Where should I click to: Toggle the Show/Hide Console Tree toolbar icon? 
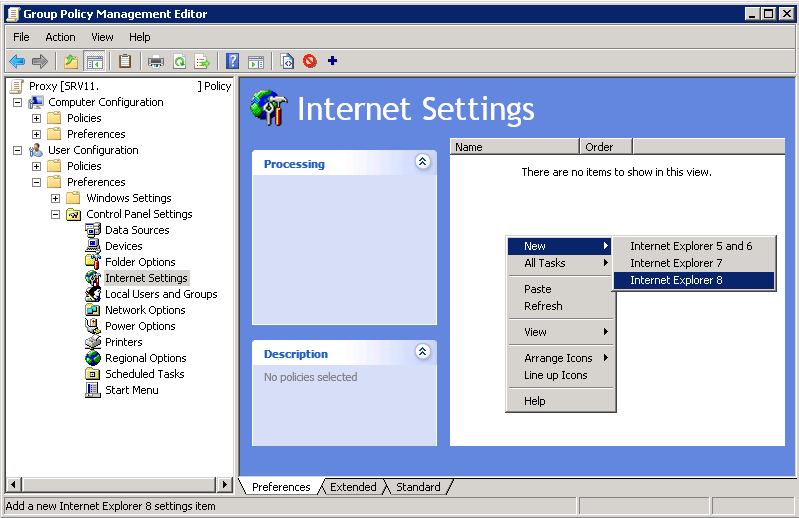(x=95, y=62)
